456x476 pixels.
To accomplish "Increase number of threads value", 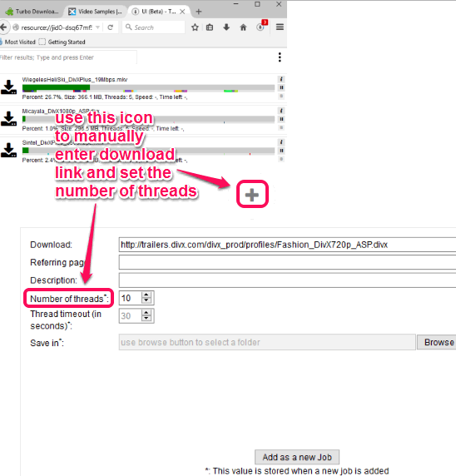I will pos(146,295).
